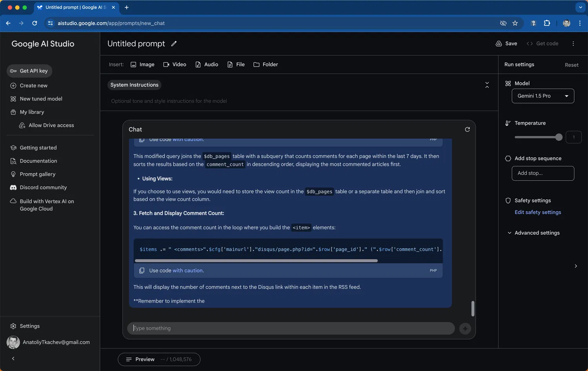
Task: Reload the page
Action: 34,24
